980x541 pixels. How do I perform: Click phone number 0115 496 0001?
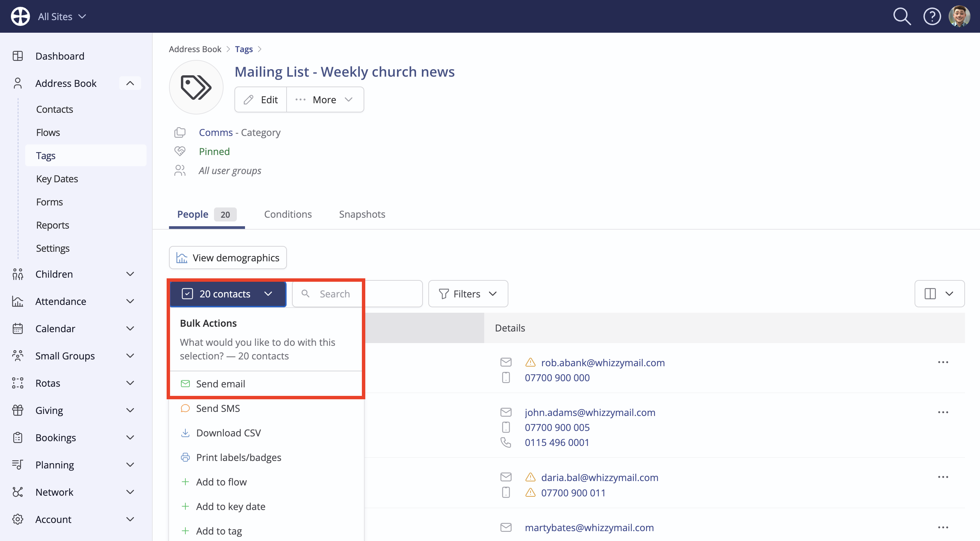coord(557,442)
